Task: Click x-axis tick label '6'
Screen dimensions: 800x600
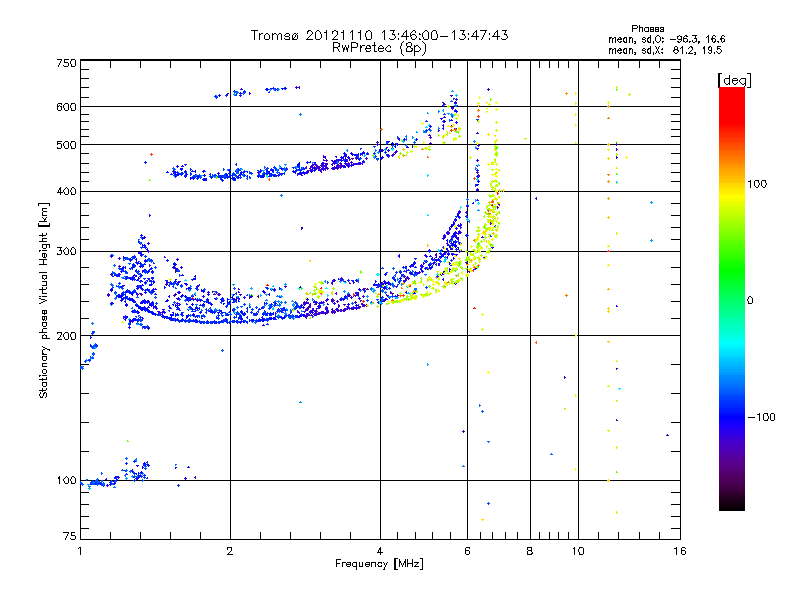Action: pyautogui.click(x=467, y=551)
